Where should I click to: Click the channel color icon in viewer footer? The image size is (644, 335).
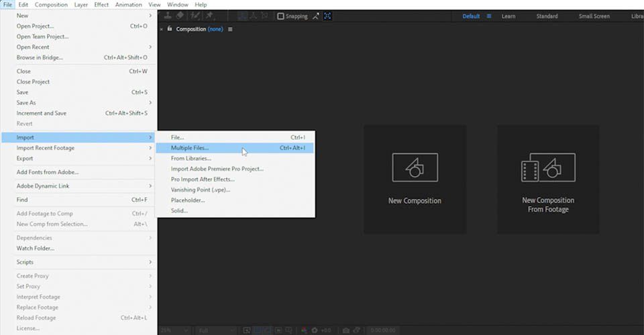click(304, 330)
